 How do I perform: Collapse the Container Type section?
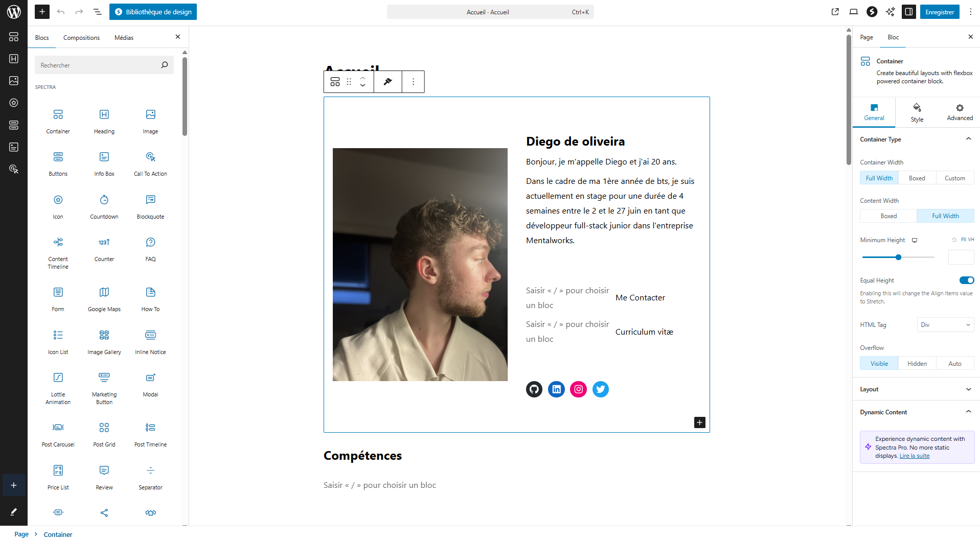(916, 139)
